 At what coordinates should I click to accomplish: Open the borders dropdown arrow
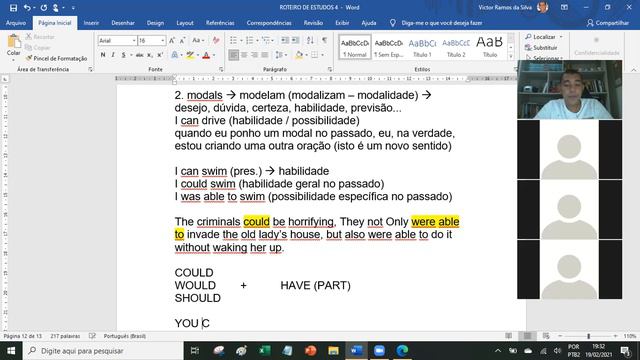[x=322, y=55]
